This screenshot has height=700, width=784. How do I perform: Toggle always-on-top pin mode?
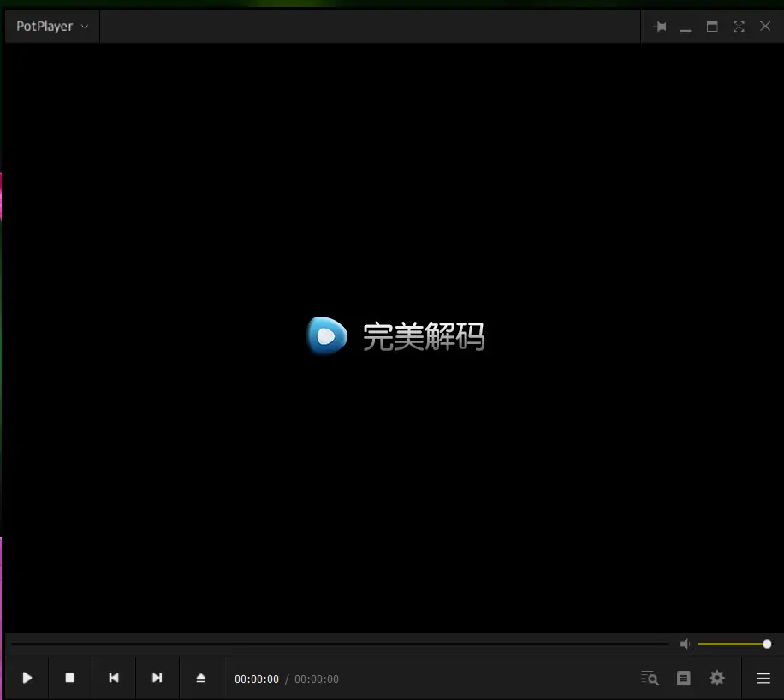(660, 27)
